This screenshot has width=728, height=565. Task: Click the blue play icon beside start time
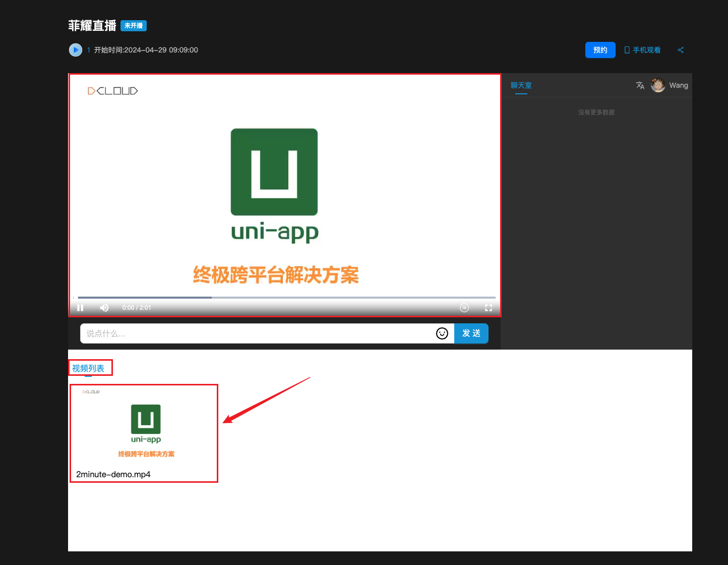76,50
